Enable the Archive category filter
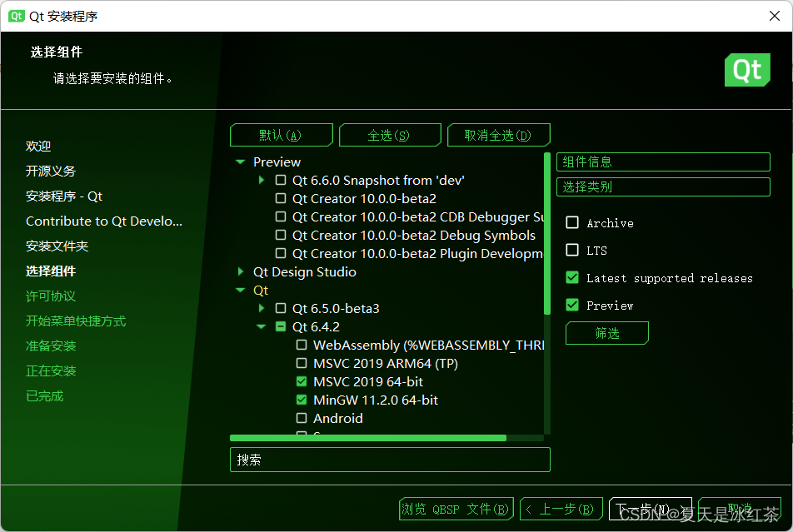 (572, 222)
